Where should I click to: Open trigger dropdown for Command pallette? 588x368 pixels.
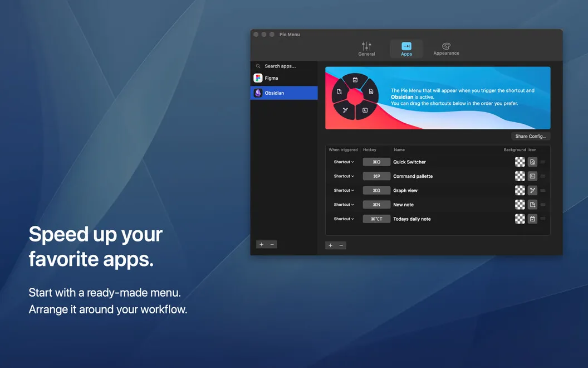click(x=344, y=176)
